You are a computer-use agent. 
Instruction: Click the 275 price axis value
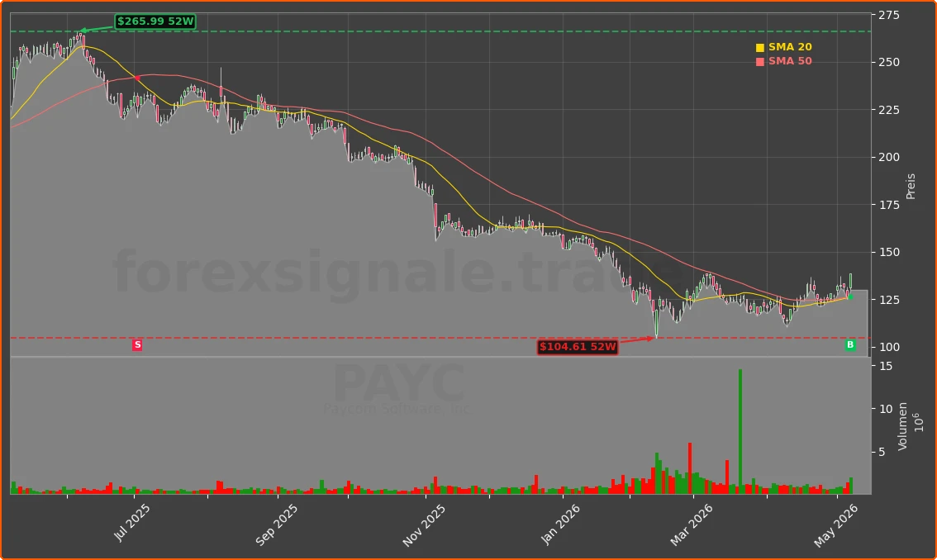888,15
